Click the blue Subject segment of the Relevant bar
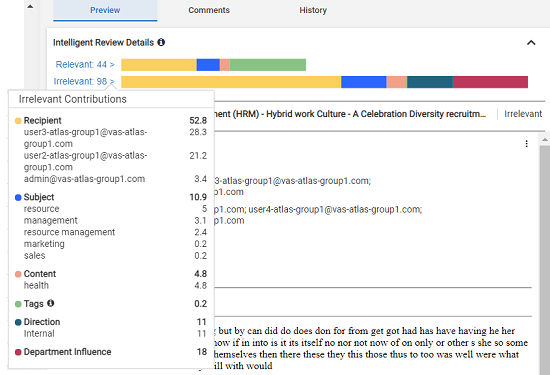 click(208, 65)
